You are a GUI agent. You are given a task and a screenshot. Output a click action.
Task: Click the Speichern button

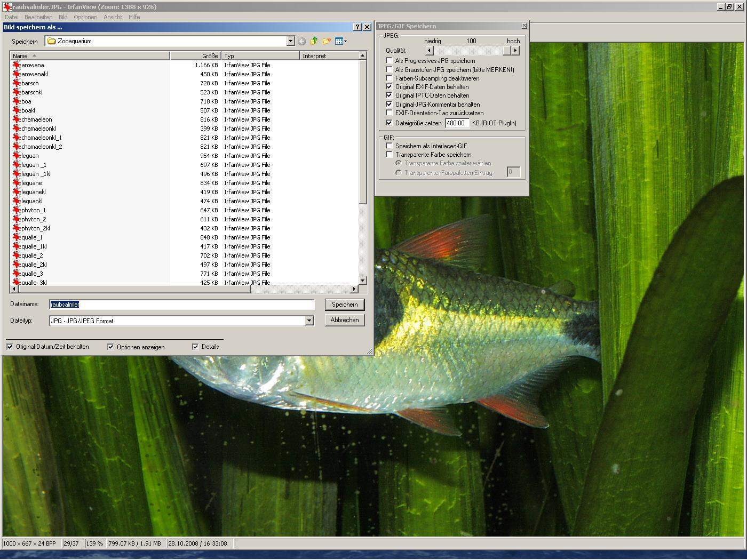tap(345, 305)
